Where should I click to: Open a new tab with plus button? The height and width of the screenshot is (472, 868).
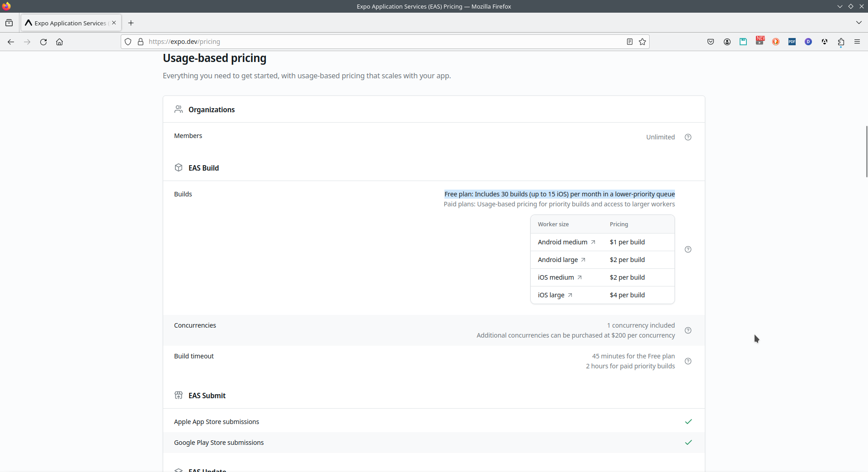tap(131, 23)
